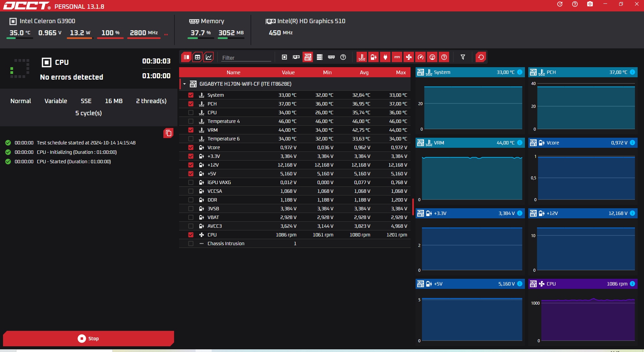Screen dimensions: 644x352
Task: Copy the test log to clipboard
Action: pos(168,133)
